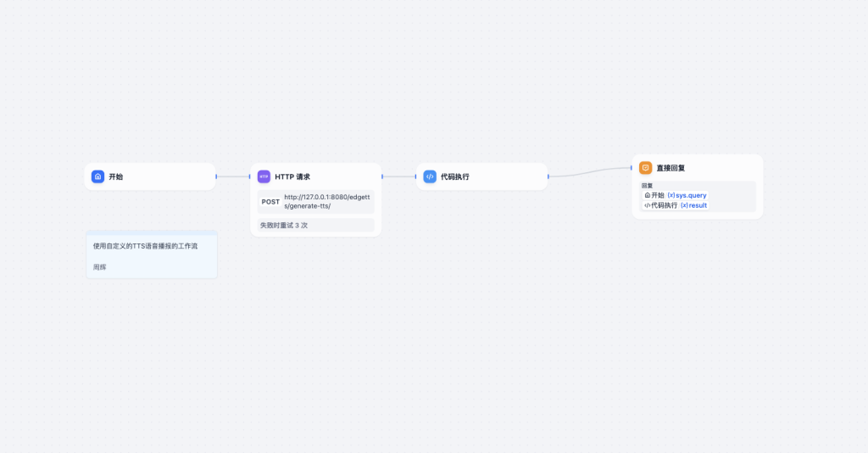868x453 pixels.
Task: Click the small home icon beside 开始 in reply box
Action: coord(647,195)
